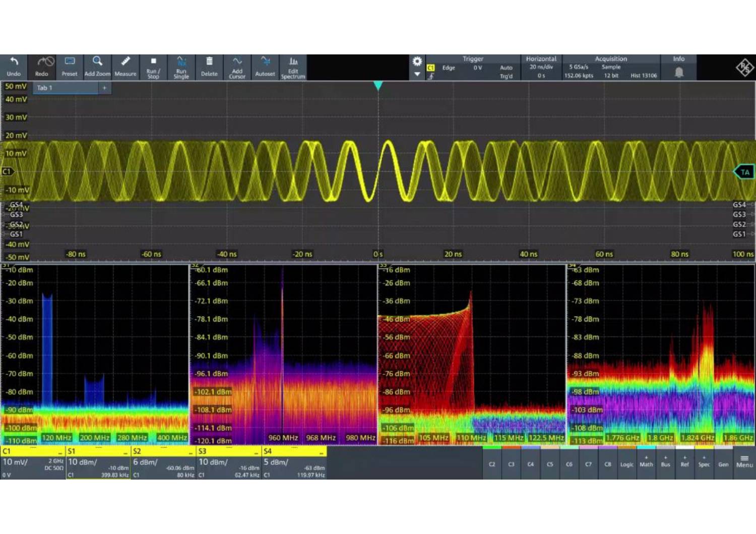Image resolution: width=756 pixels, height=534 pixels.
Task: Toggle acquisition with Run / Stop
Action: tap(153, 67)
